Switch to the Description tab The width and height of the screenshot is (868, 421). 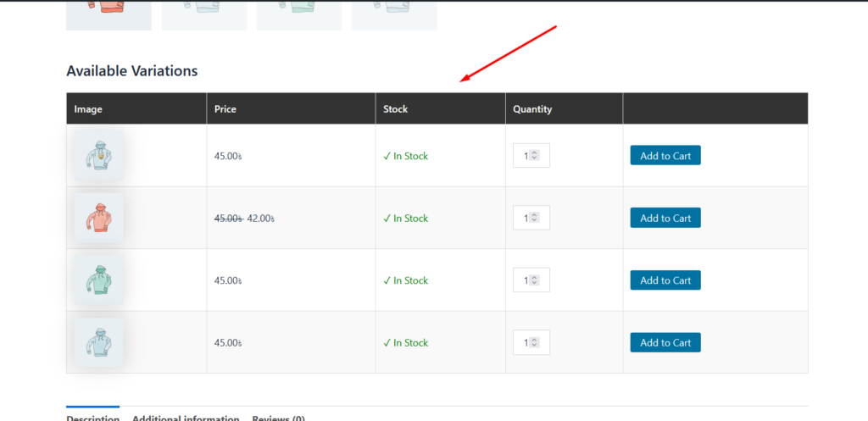point(92,417)
